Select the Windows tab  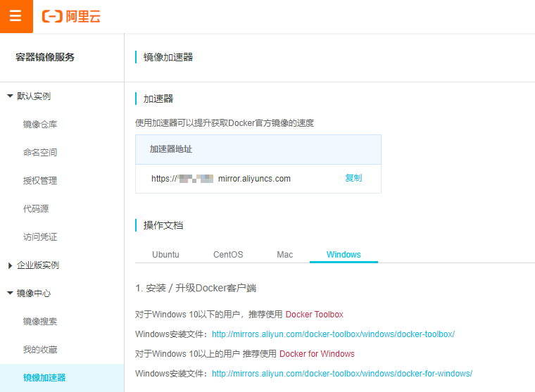(344, 255)
